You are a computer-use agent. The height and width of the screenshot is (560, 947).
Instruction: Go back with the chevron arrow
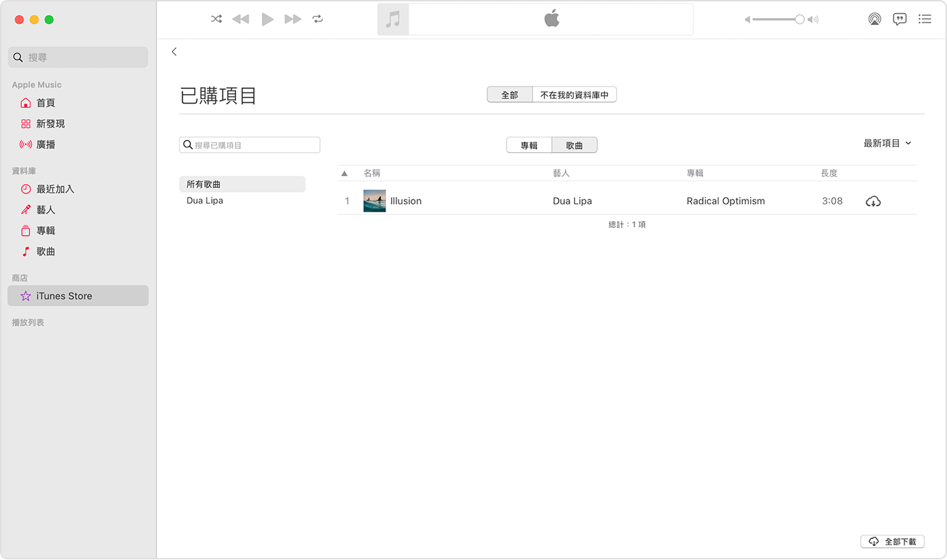click(x=175, y=51)
